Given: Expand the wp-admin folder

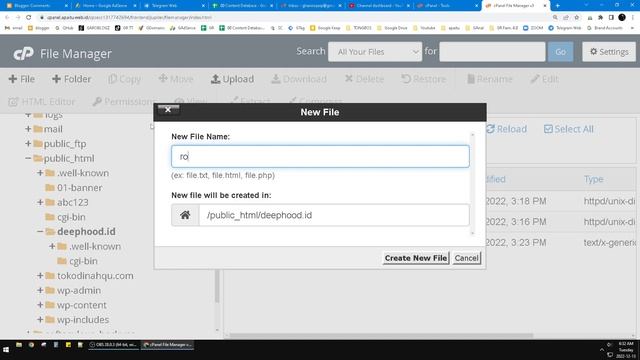Looking at the screenshot, I should tap(40, 291).
